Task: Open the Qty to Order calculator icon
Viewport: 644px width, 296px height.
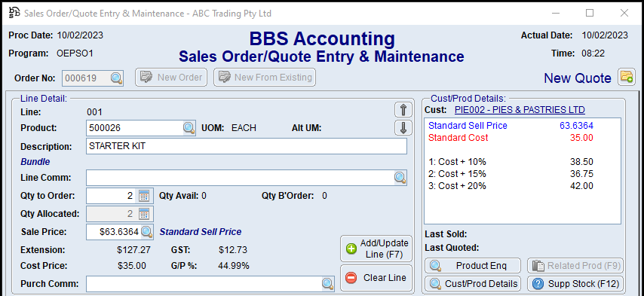Action: [144, 196]
